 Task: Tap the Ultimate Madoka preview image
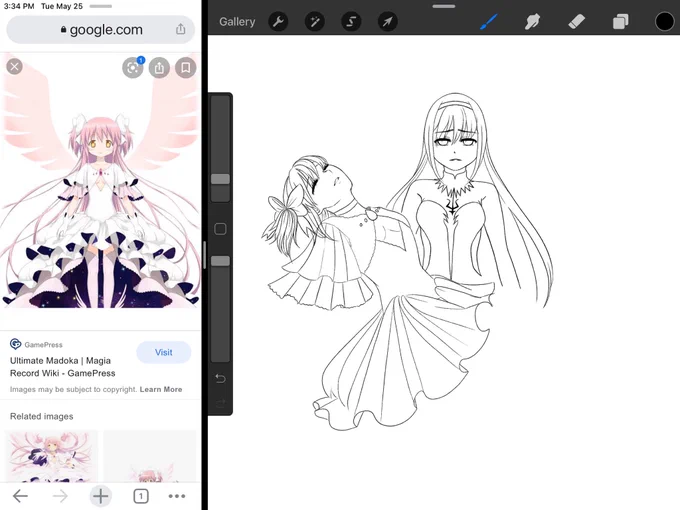(x=101, y=180)
